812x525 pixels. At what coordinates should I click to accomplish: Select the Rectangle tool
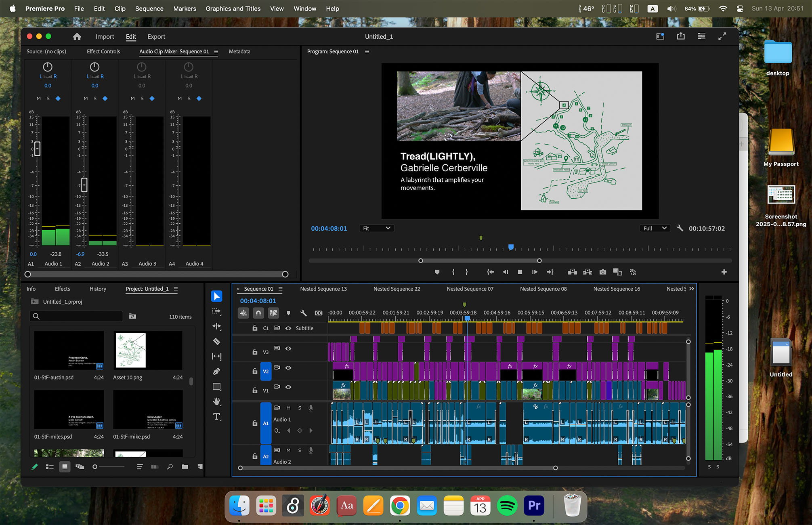[216, 387]
